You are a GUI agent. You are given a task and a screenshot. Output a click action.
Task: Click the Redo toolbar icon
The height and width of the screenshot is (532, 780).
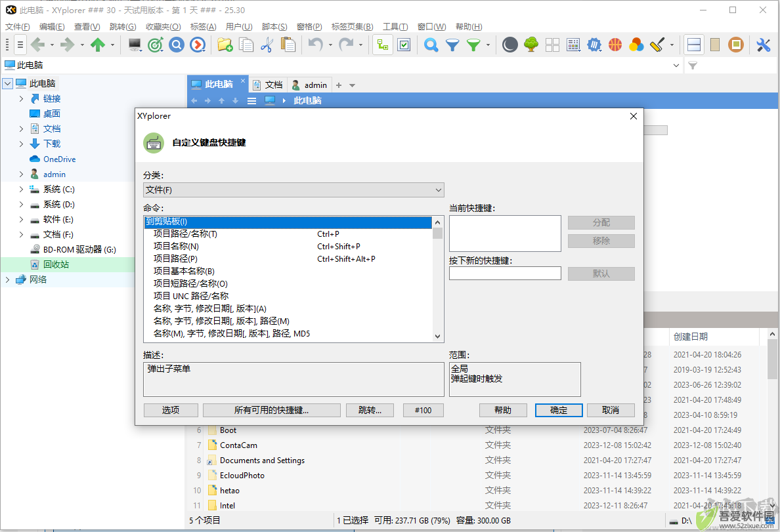click(346, 45)
